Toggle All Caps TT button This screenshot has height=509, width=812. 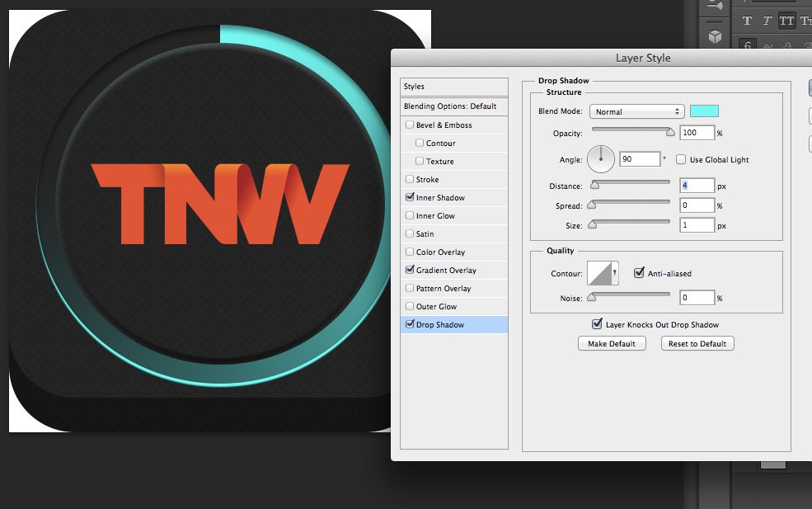click(x=786, y=21)
